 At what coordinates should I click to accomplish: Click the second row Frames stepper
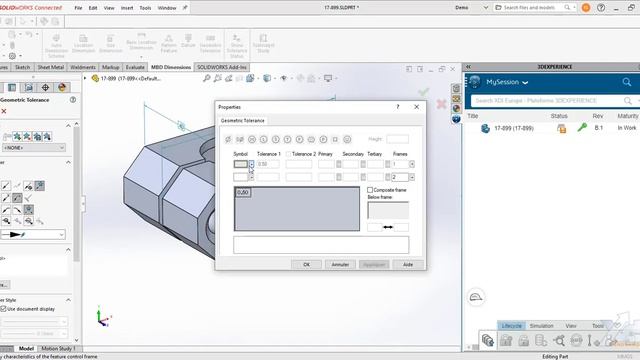[x=412, y=177]
